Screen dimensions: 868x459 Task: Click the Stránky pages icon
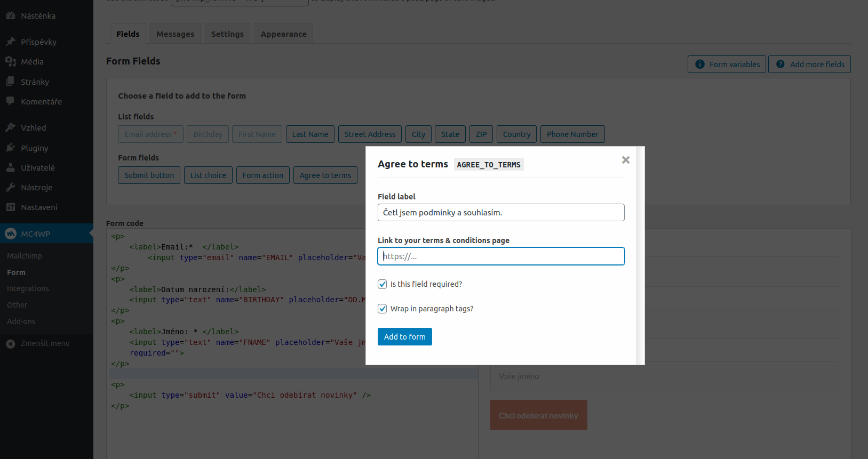11,82
